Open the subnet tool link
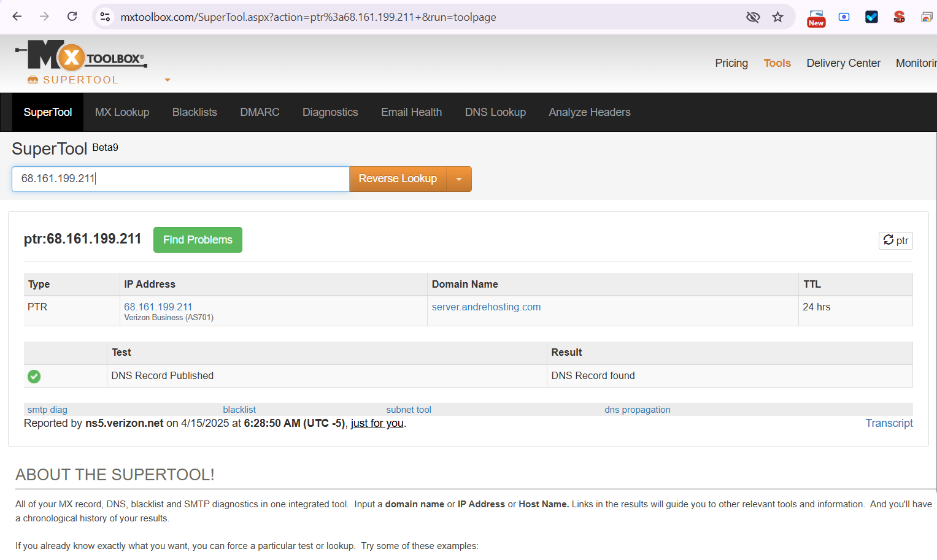This screenshot has width=937, height=560. point(409,410)
